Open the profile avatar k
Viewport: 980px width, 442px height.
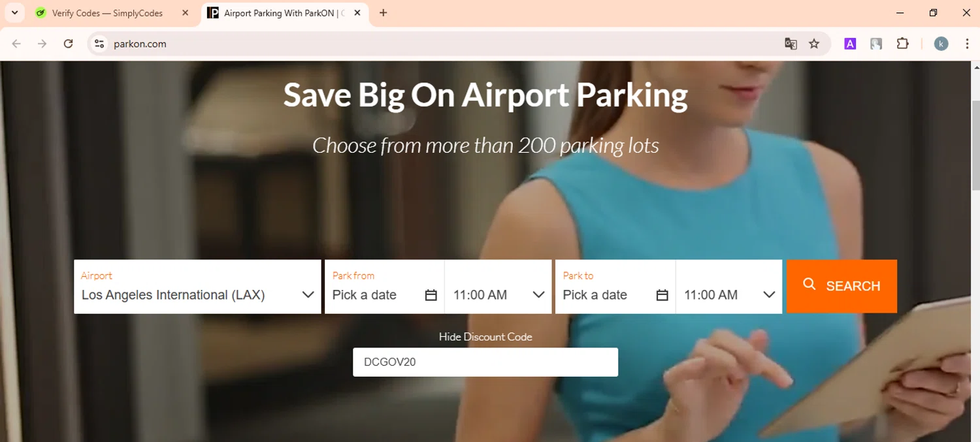tap(941, 44)
